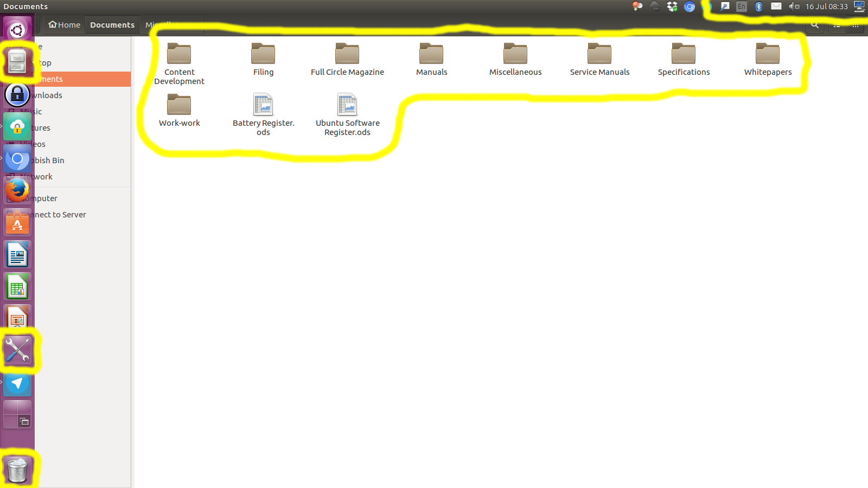Viewport: 868px width, 488px height.
Task: Open the view options menu at top right
Action: click(x=856, y=25)
